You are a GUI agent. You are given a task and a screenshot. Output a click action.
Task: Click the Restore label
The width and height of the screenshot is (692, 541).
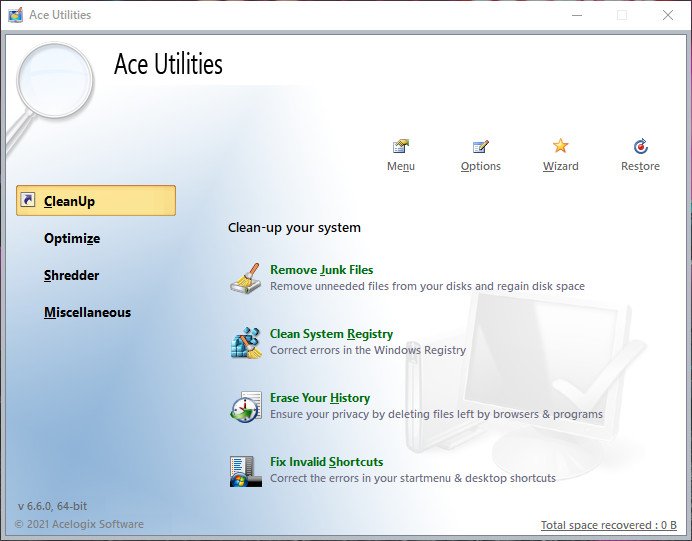pos(640,166)
